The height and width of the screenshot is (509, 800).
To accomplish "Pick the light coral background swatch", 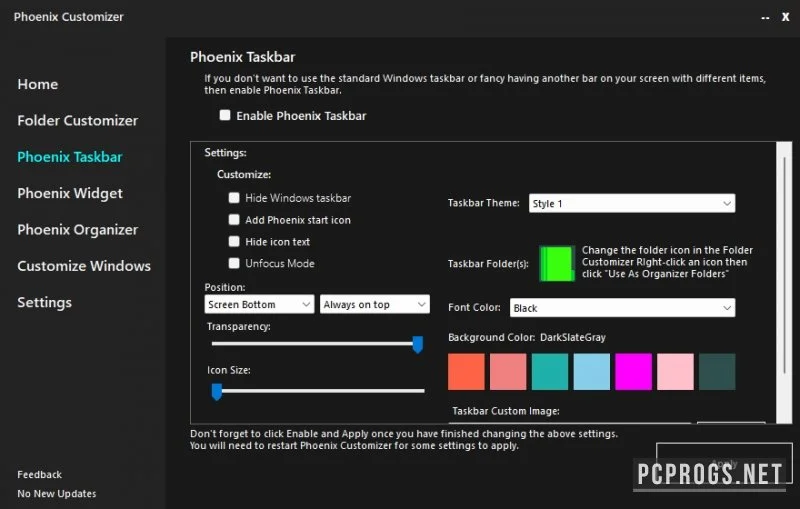I will click(508, 371).
